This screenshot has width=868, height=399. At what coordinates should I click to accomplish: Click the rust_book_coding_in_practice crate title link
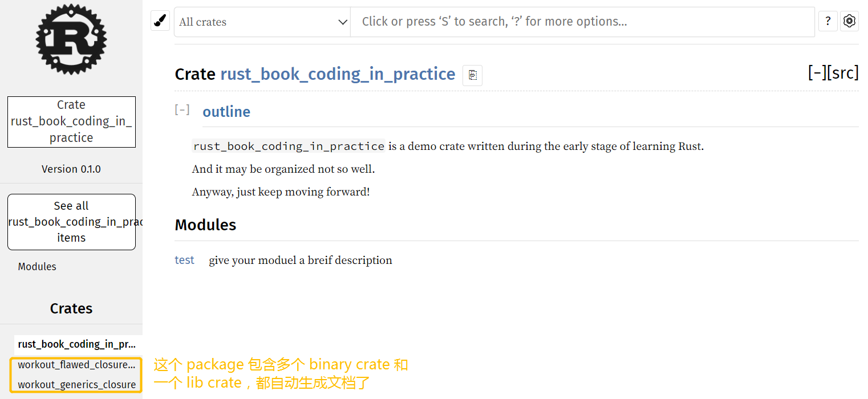click(338, 74)
